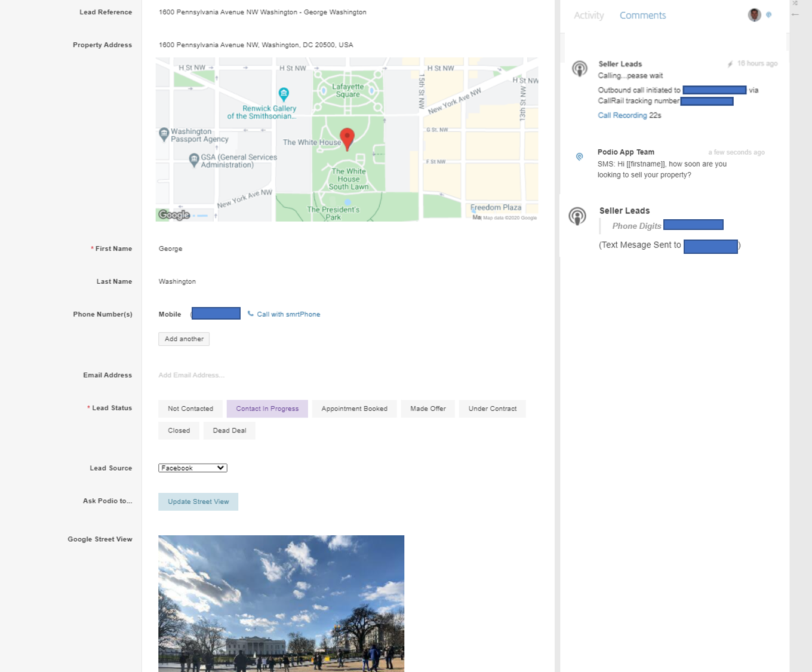The height and width of the screenshot is (672, 812).
Task: Select the Appointment Booked lead status
Action: tap(354, 409)
